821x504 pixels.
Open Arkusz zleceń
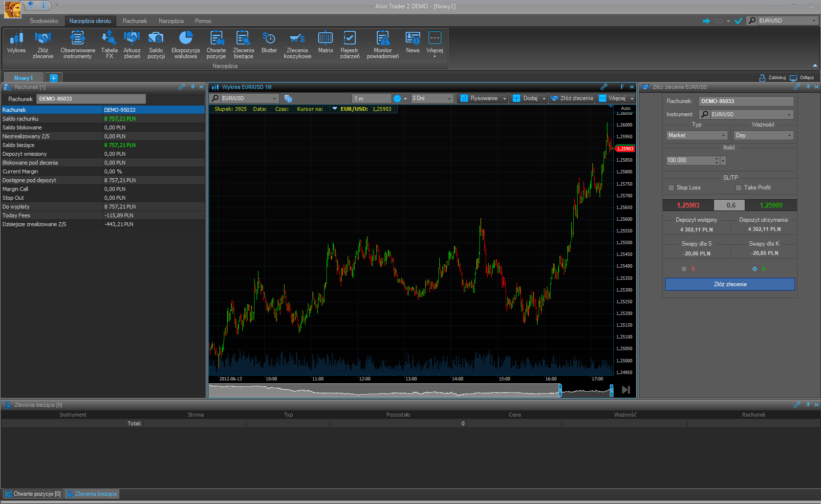pyautogui.click(x=132, y=45)
